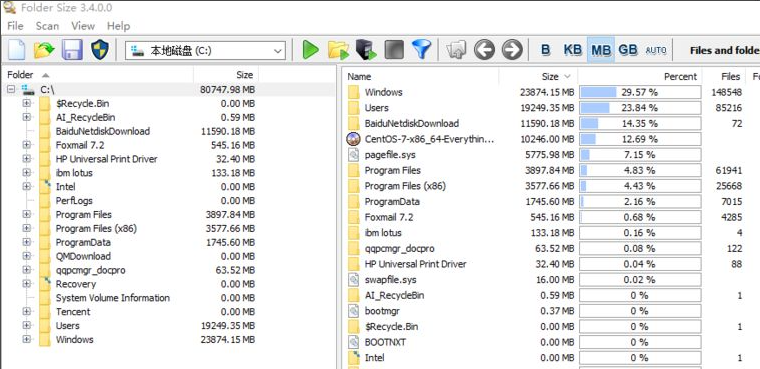This screenshot has height=369, width=760.
Task: Select HP Universal Print Driver in tree
Action: click(x=106, y=159)
